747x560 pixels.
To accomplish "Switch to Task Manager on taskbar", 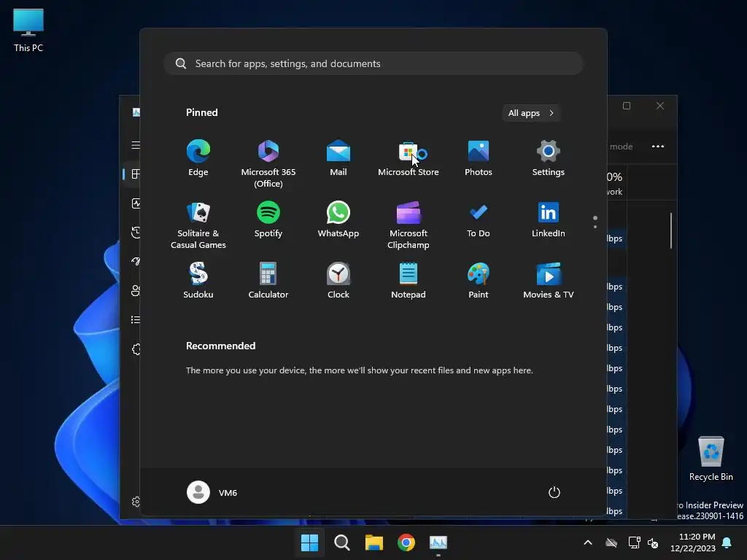I will click(438, 542).
